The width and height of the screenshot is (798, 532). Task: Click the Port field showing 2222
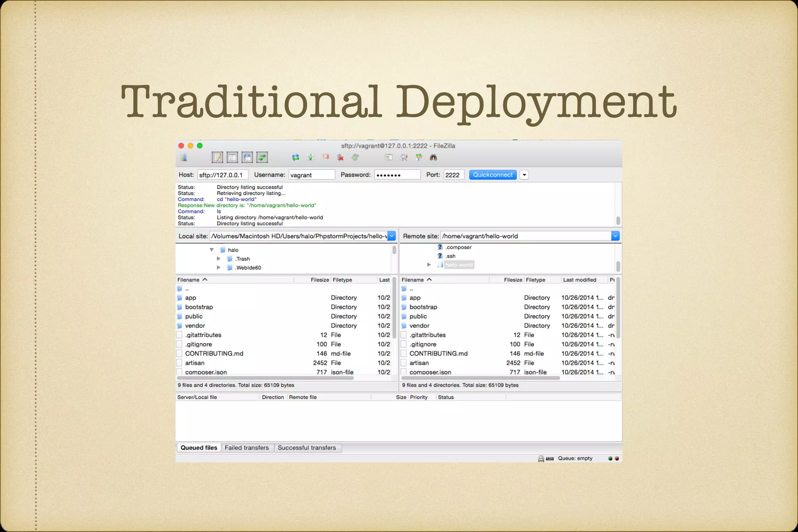coord(454,175)
